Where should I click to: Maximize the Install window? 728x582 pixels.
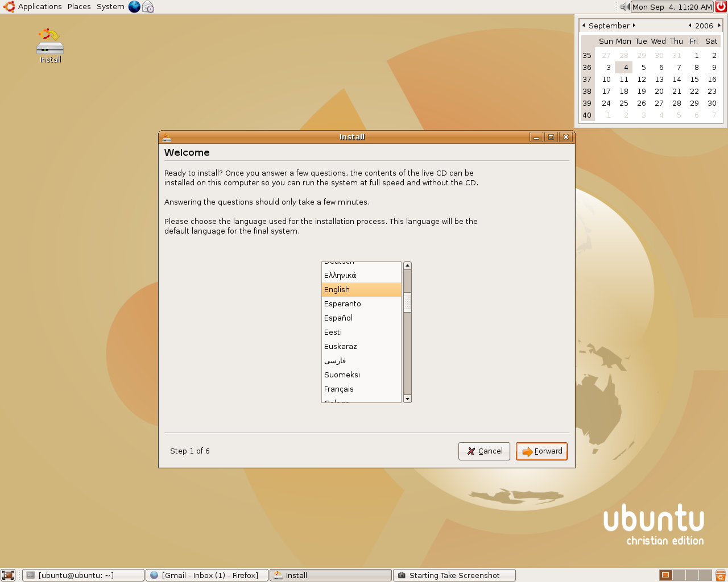point(551,137)
